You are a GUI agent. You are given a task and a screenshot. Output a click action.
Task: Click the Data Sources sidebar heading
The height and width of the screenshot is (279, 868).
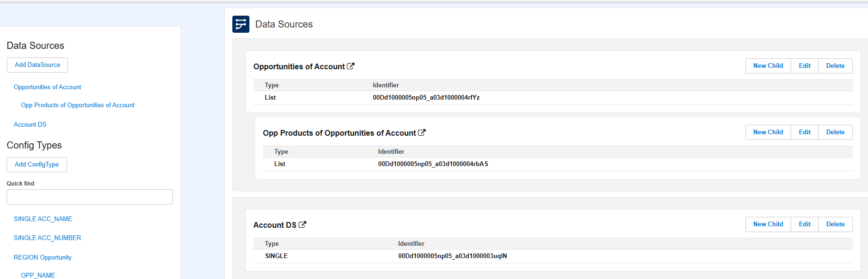(35, 46)
